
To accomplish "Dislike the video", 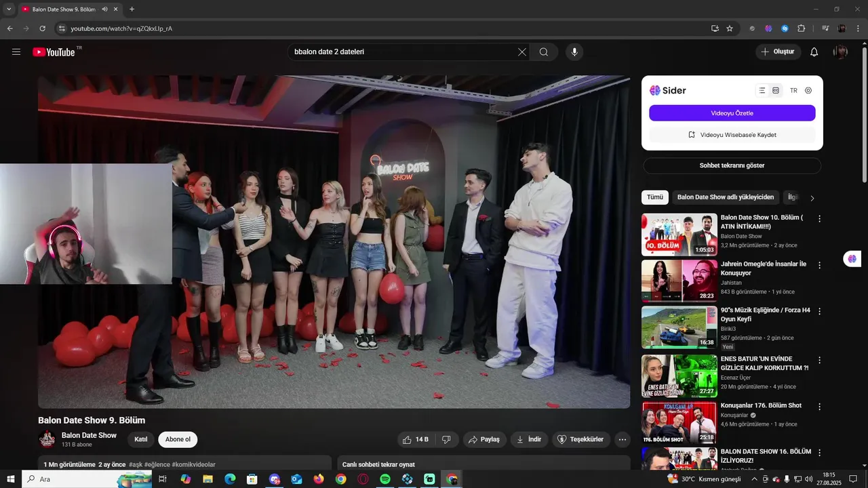I will point(446,439).
